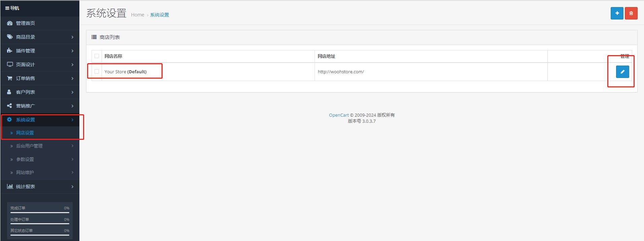The width and height of the screenshot is (644, 241).
Task: Click the hamburger navigation menu icon
Action: click(x=7, y=8)
